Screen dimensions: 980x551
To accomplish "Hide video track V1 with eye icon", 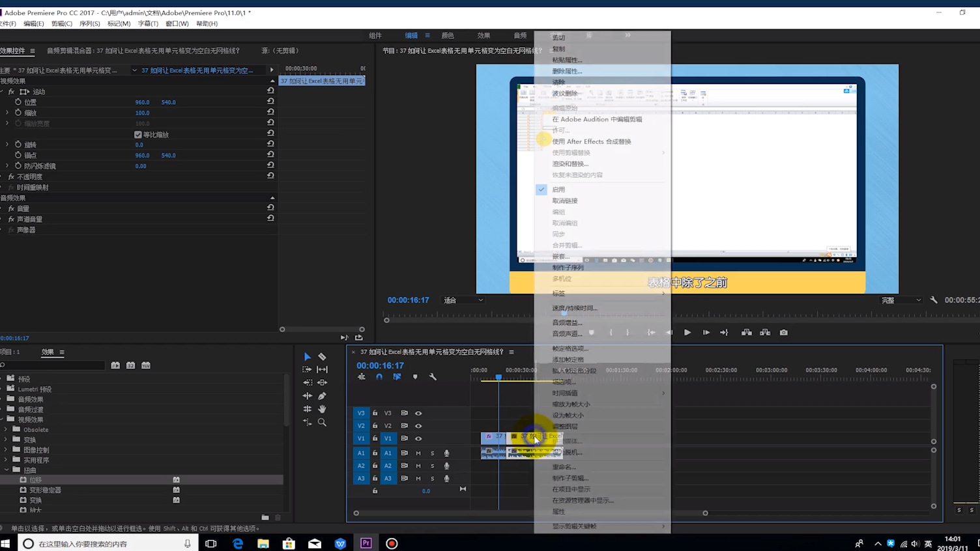I will pyautogui.click(x=418, y=438).
